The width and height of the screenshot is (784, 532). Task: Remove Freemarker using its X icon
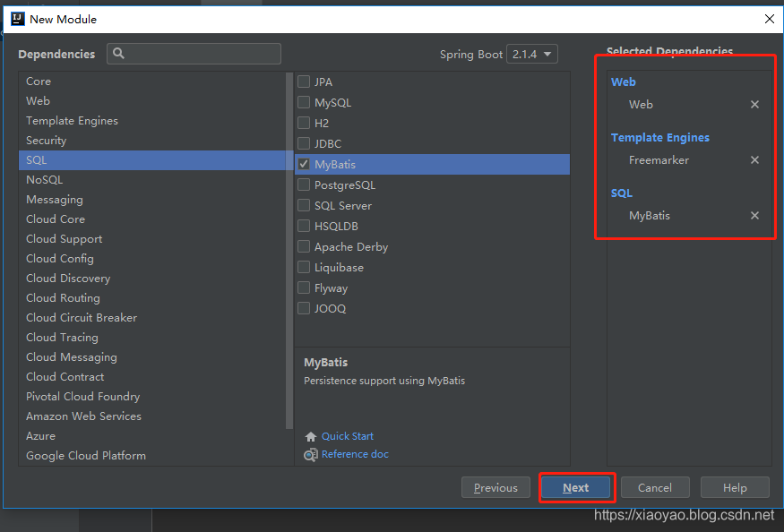pyautogui.click(x=754, y=159)
